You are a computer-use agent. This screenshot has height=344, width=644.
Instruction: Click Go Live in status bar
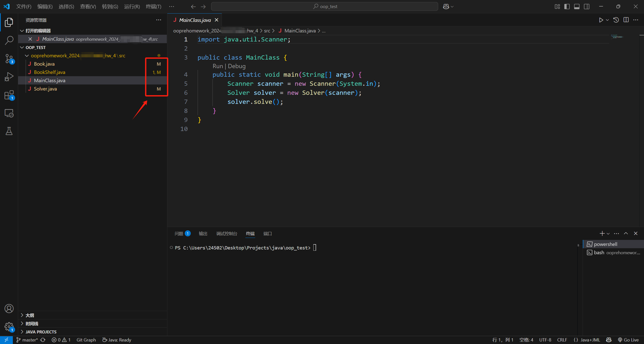pyautogui.click(x=629, y=340)
